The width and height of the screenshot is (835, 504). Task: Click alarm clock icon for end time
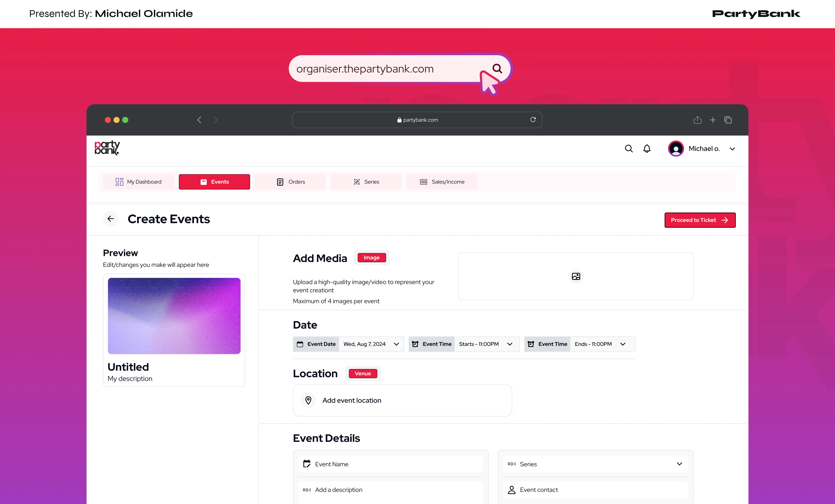[531, 344]
